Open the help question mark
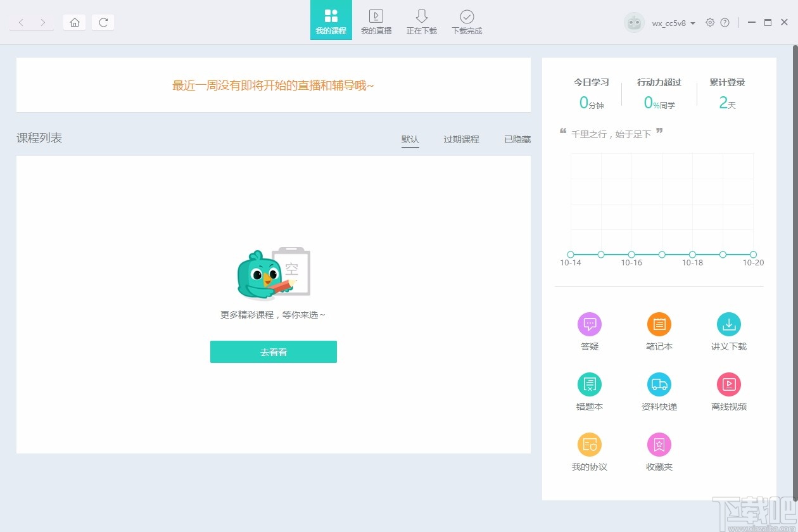 tap(726, 22)
